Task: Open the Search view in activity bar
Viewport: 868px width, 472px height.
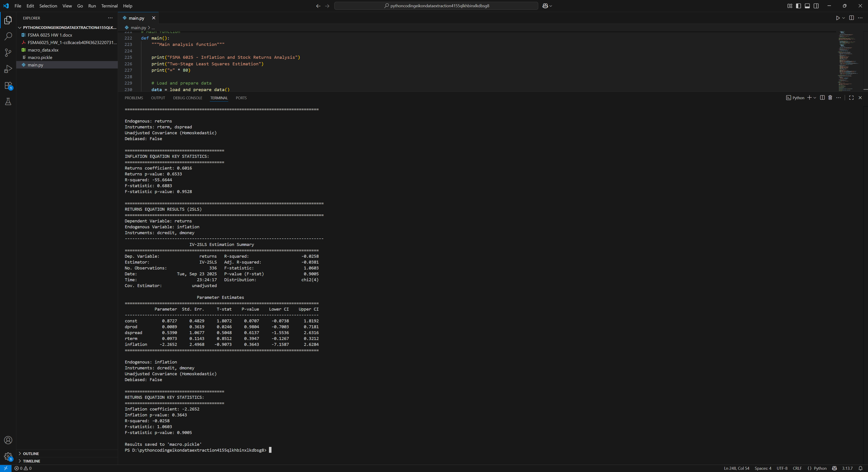Action: coord(8,36)
